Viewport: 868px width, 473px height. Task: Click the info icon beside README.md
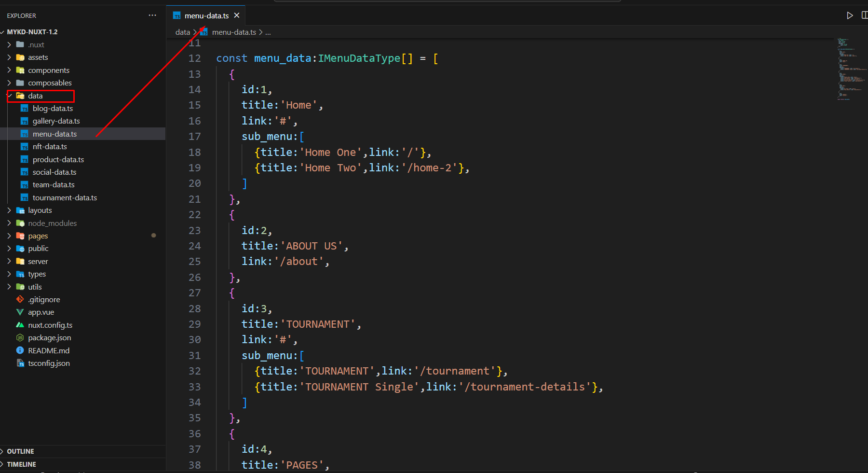20,350
